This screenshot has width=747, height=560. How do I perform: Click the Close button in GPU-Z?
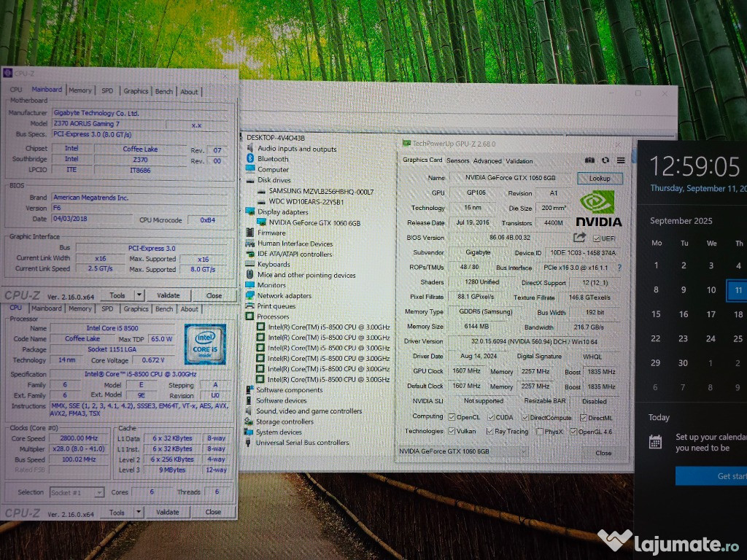(x=603, y=453)
